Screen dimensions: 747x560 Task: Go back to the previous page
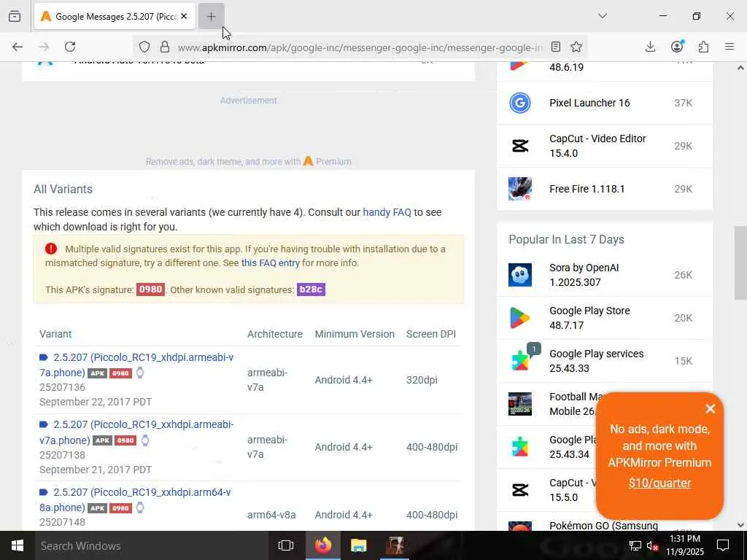click(x=18, y=47)
